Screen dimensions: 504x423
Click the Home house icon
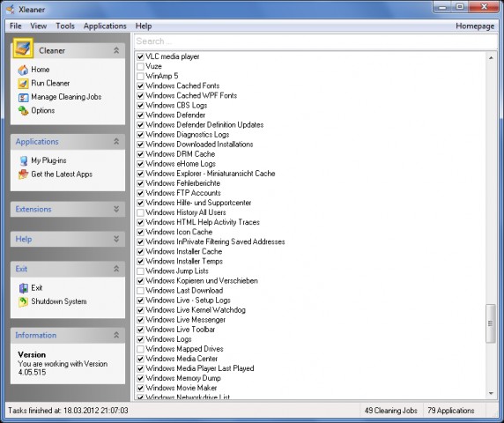coord(23,70)
